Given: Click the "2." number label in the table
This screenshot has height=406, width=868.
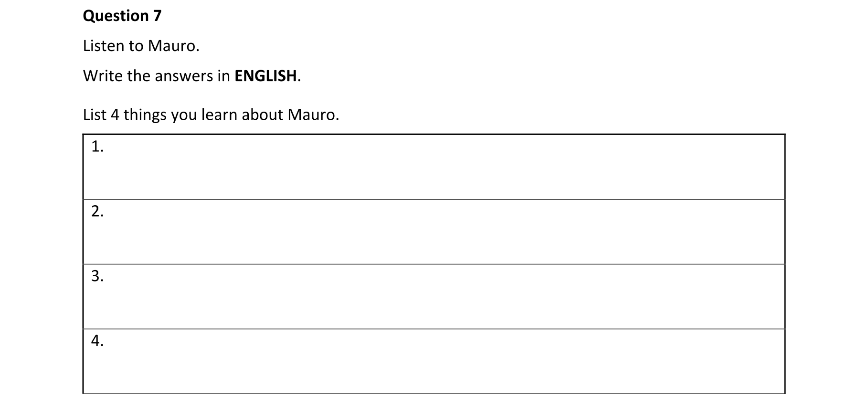Looking at the screenshot, I should (97, 211).
